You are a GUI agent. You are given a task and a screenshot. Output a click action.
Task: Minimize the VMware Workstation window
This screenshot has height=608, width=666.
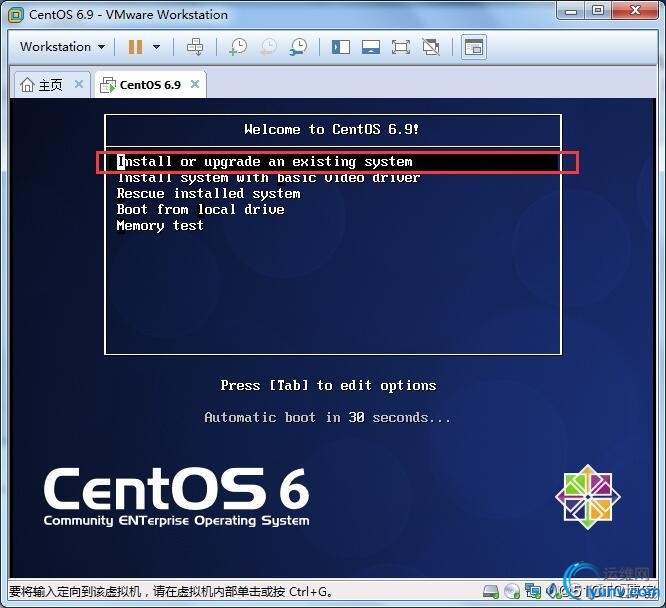571,10
